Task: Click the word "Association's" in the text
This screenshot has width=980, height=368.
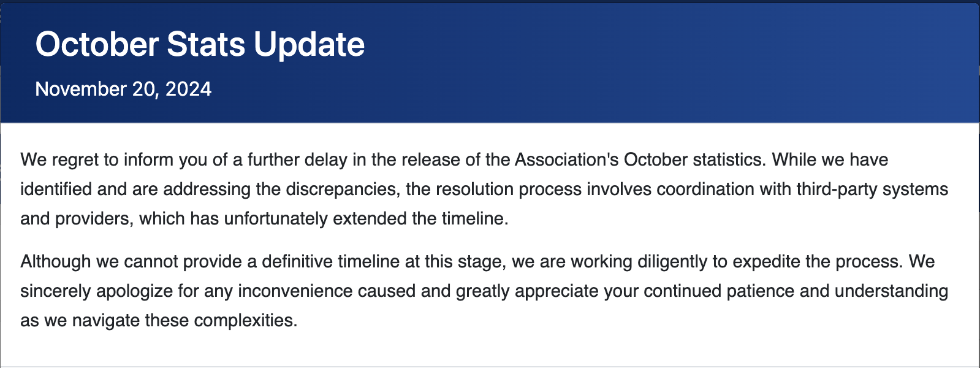Action: [566, 160]
